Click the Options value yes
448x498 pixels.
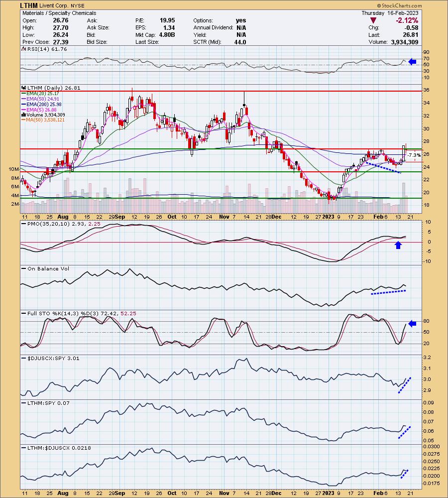[x=241, y=20]
